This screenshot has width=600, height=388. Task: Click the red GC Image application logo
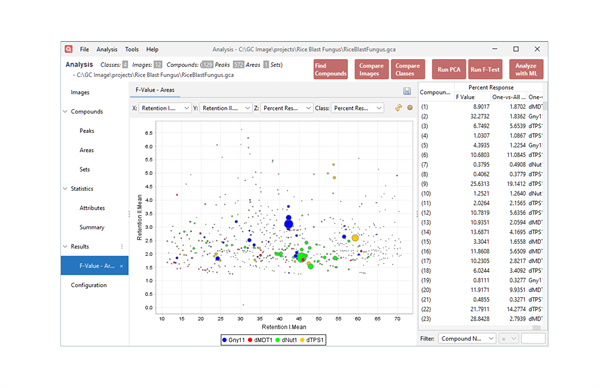[x=68, y=49]
